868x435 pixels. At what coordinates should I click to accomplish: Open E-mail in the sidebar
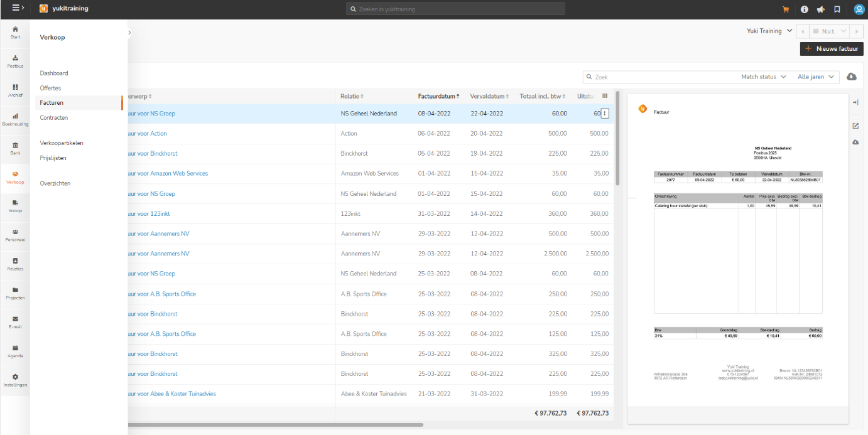click(15, 322)
